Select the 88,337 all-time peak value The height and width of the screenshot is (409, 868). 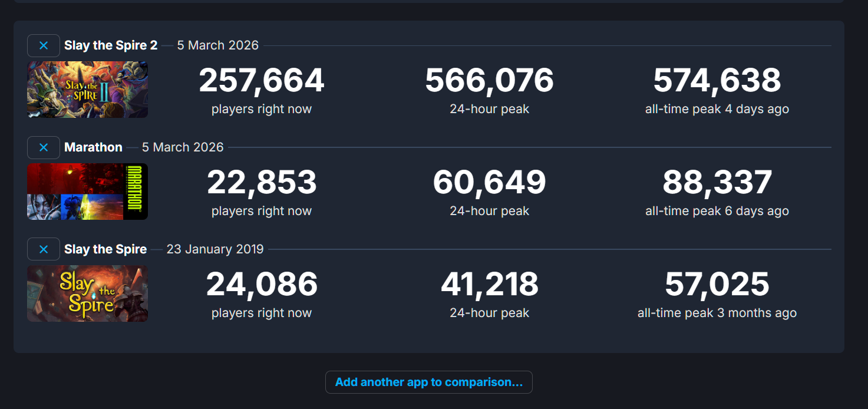[x=717, y=183]
